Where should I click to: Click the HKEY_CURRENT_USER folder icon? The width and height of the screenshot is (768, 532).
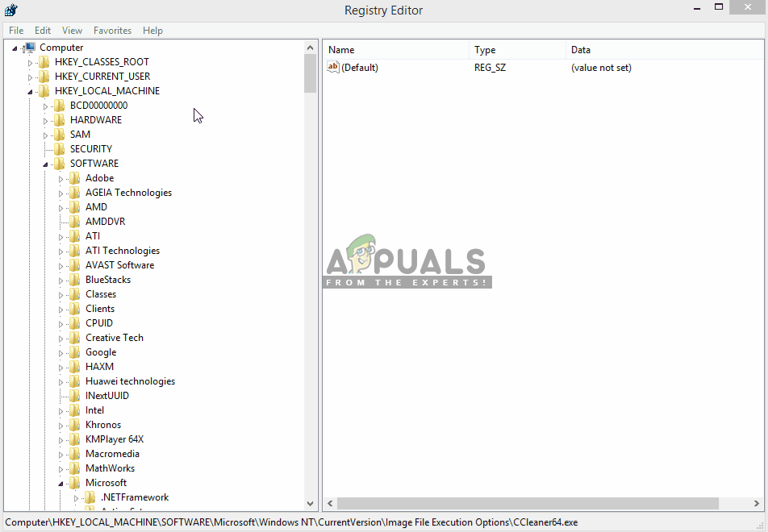pyautogui.click(x=44, y=77)
